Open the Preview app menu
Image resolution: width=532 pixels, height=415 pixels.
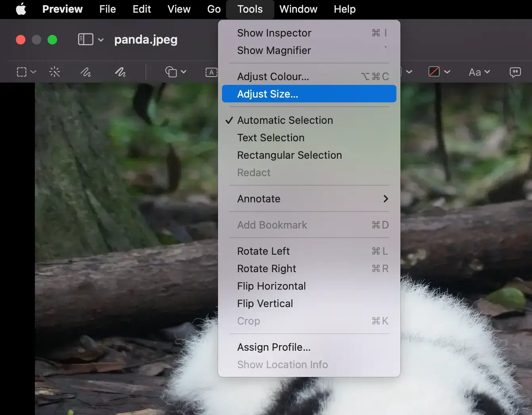coord(62,9)
